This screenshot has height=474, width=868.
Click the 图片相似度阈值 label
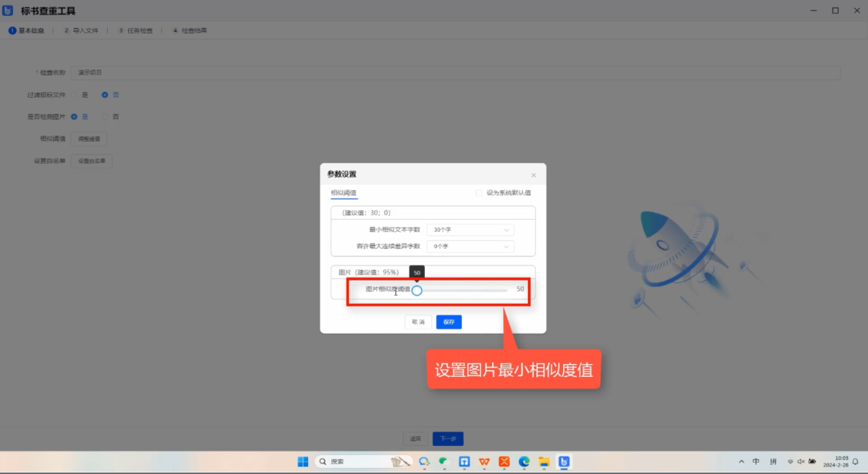(x=388, y=289)
